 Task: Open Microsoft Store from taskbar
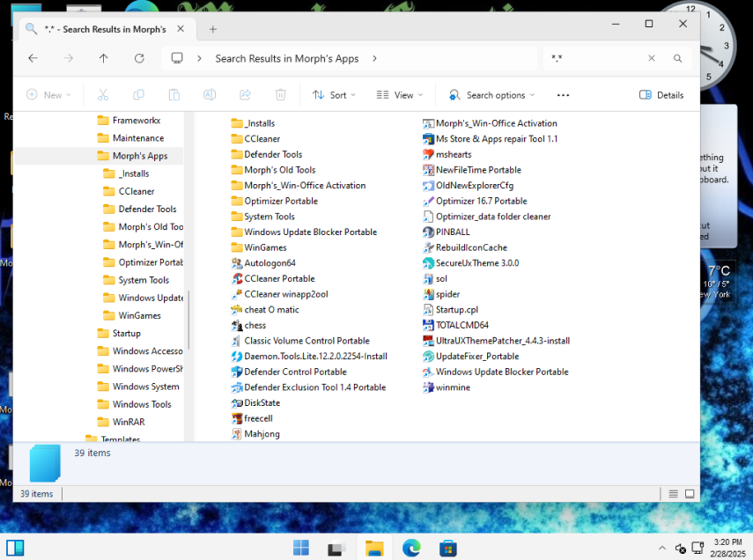(x=447, y=548)
